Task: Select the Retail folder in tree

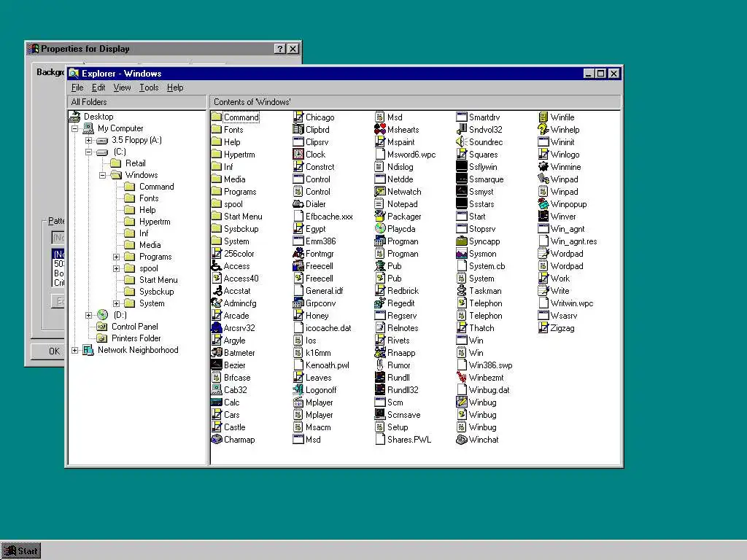Action: click(135, 163)
